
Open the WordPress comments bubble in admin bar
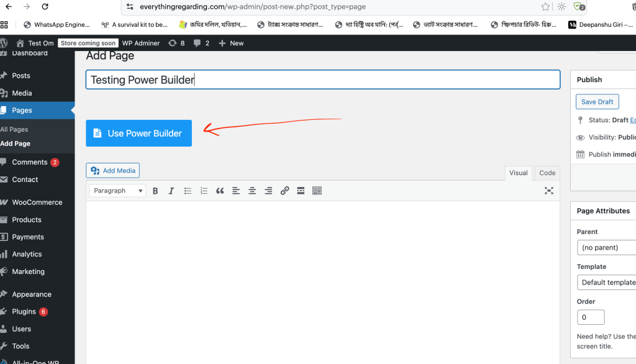click(x=200, y=43)
